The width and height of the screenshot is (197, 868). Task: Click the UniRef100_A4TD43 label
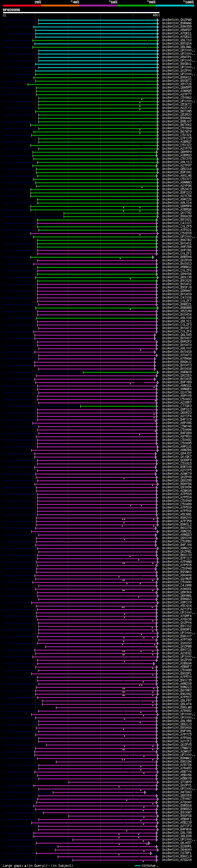tap(177, 792)
